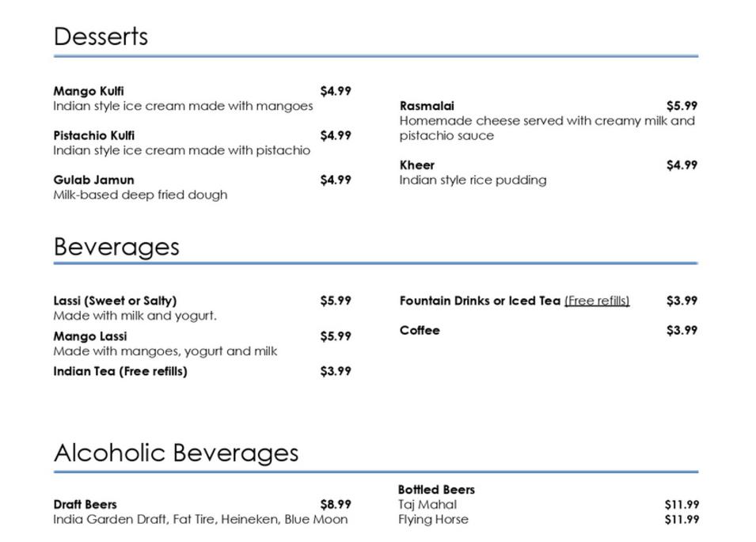The image size is (756, 542).
Task: Click the underlined Free refills text
Action: 597,301
